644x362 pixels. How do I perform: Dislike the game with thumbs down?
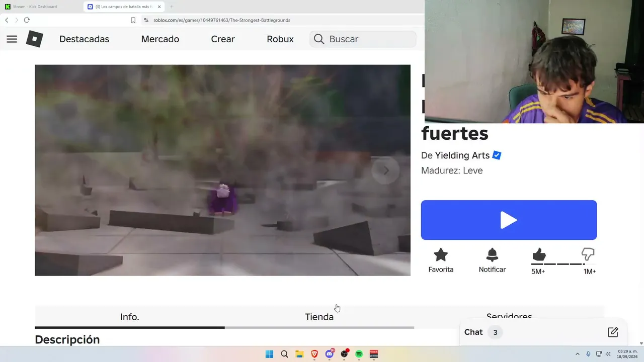[x=588, y=255]
